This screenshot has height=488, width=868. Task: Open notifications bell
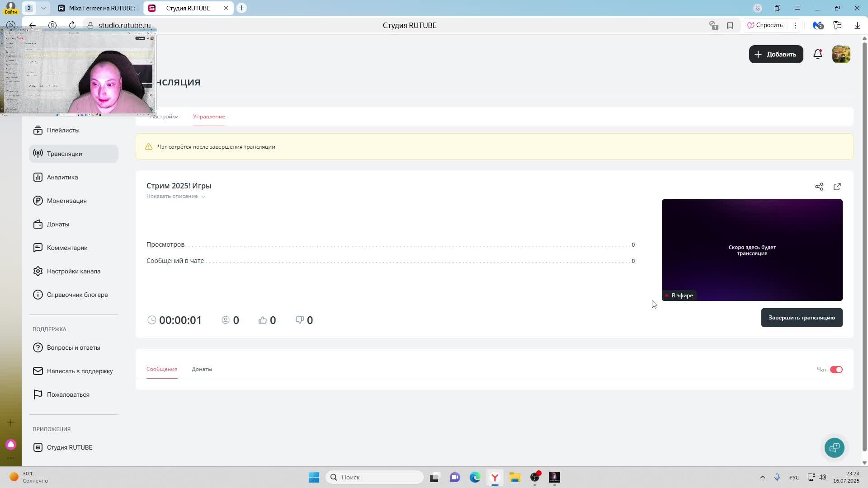click(817, 54)
